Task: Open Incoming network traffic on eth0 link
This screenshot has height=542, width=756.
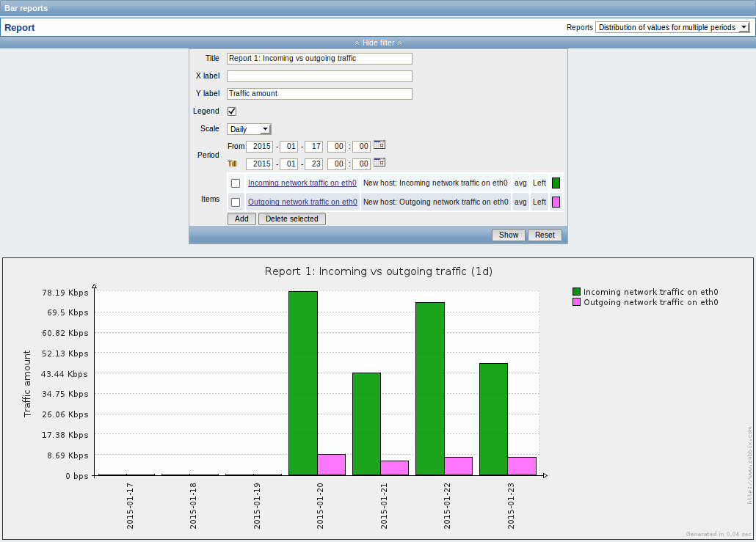Action: 302,183
